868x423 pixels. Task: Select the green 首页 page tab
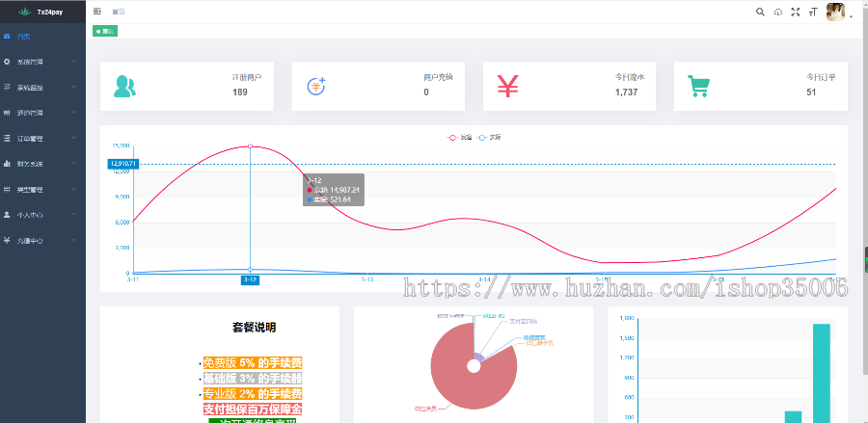pos(105,32)
